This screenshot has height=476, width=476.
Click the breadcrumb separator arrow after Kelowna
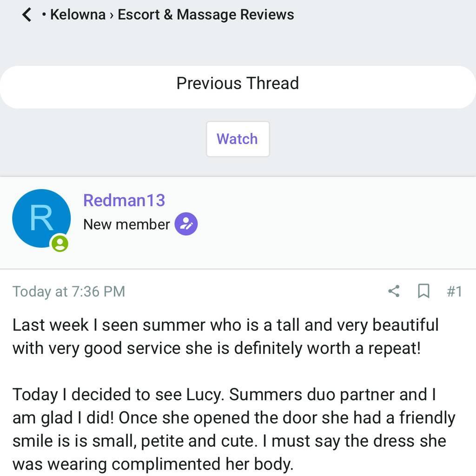pyautogui.click(x=112, y=15)
